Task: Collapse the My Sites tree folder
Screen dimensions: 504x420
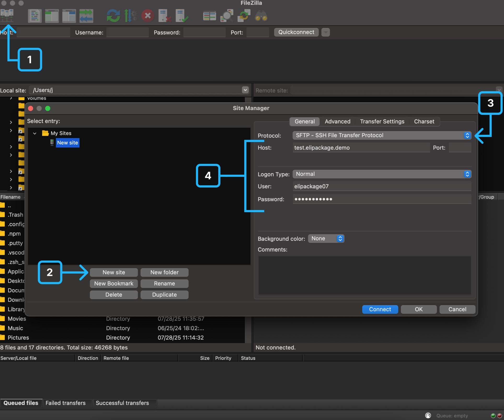Action: pyautogui.click(x=35, y=133)
